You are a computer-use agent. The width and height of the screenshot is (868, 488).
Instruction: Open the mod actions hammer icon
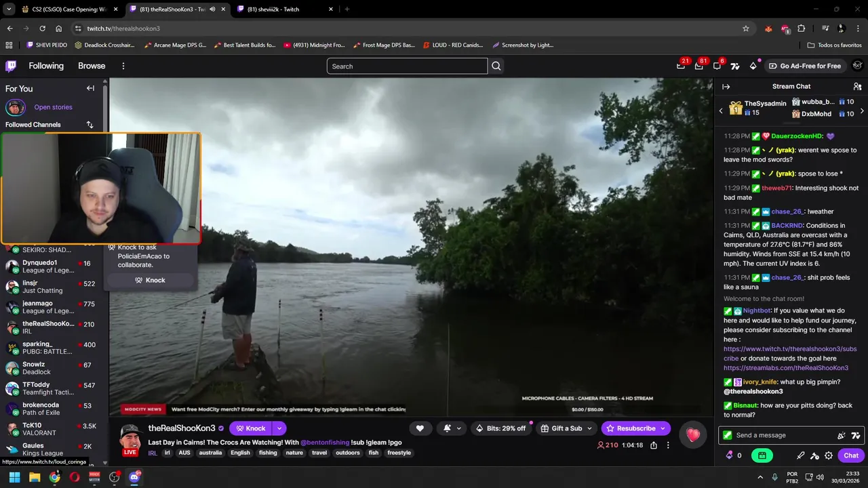814,455
